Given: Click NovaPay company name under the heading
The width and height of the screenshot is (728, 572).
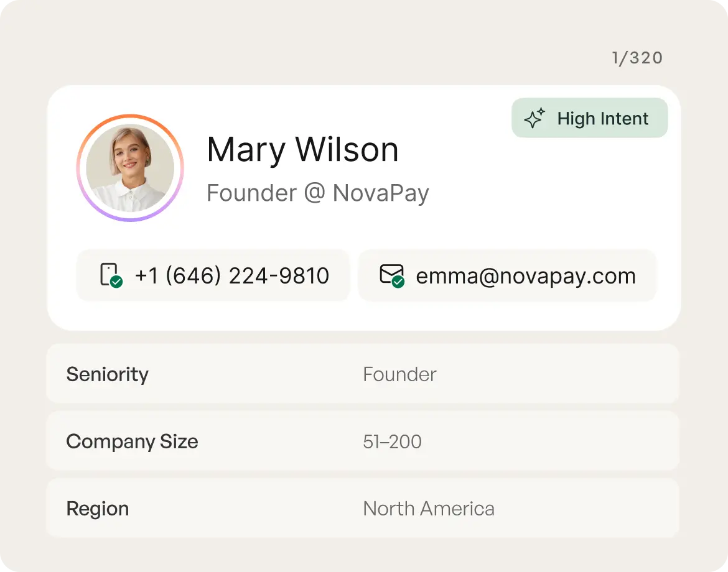Looking at the screenshot, I should pyautogui.click(x=381, y=193).
